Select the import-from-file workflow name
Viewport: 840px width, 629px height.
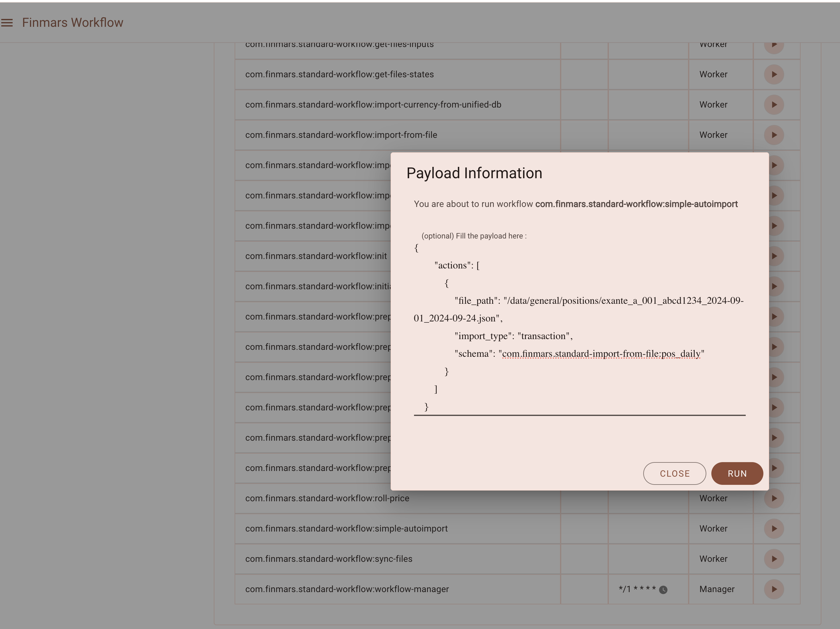[x=341, y=135]
